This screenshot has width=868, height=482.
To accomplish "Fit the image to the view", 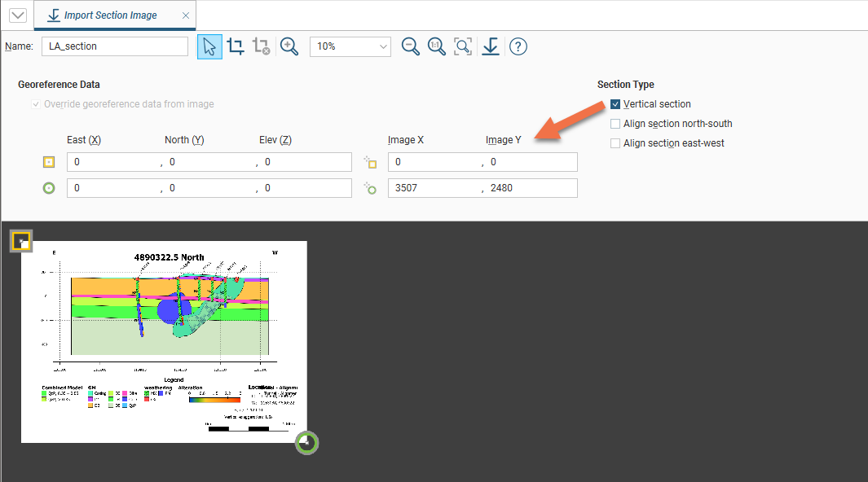I will 463,46.
